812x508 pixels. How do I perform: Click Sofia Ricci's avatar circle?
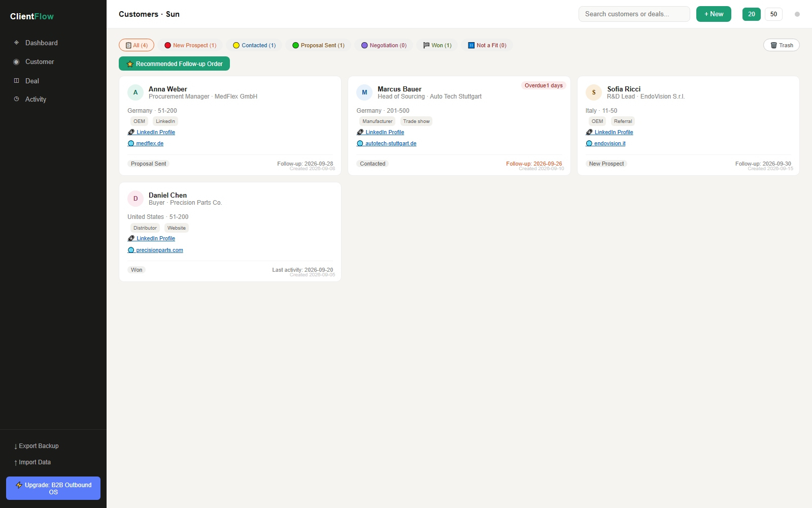click(594, 92)
